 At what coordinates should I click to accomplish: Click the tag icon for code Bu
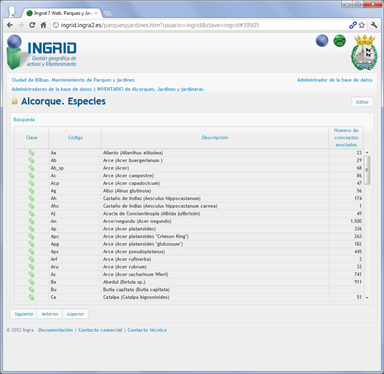[x=31, y=290]
